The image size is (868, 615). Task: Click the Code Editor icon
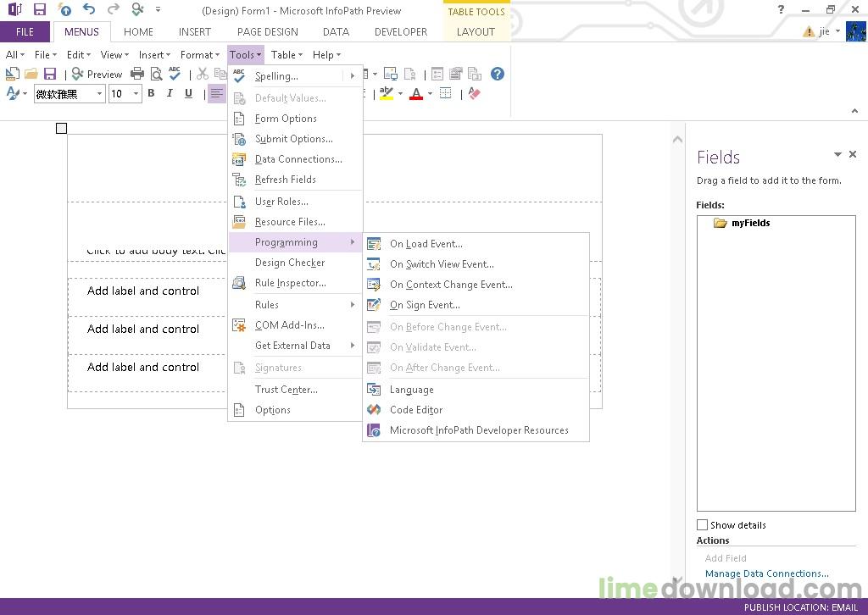(374, 410)
